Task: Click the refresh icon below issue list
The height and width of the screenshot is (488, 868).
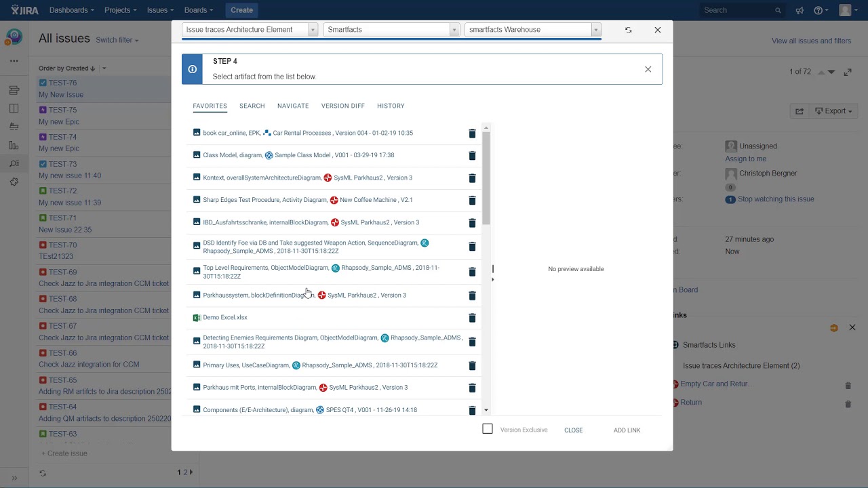Action: [x=43, y=473]
